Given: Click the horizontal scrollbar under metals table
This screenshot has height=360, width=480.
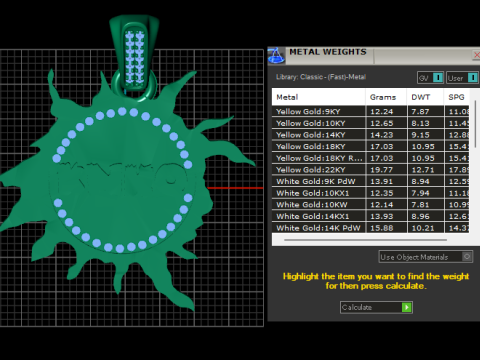Looking at the screenshot, I should [x=365, y=240].
